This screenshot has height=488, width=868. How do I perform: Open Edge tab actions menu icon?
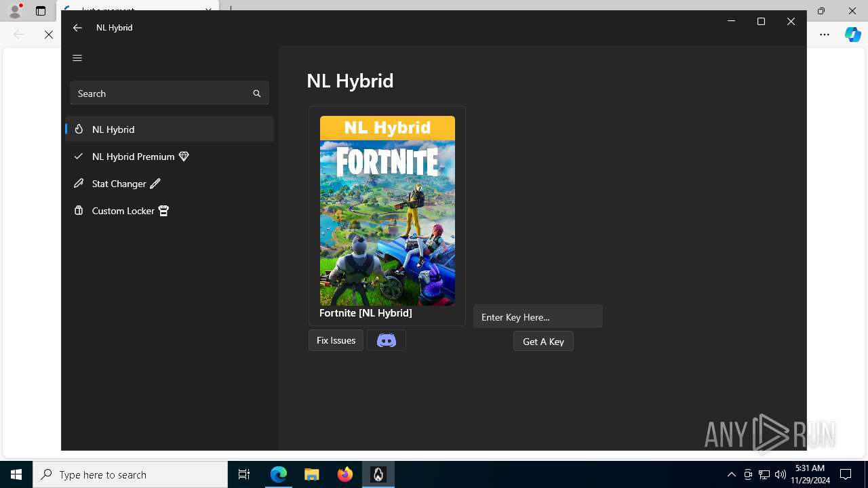coord(41,11)
